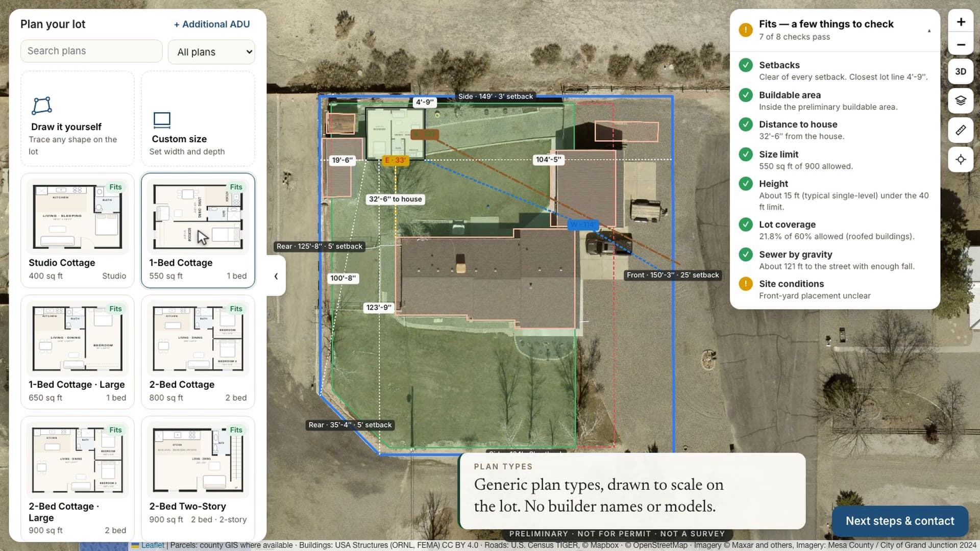Click the Buildable area check icon
This screenshot has height=551, width=980.
pyautogui.click(x=745, y=95)
